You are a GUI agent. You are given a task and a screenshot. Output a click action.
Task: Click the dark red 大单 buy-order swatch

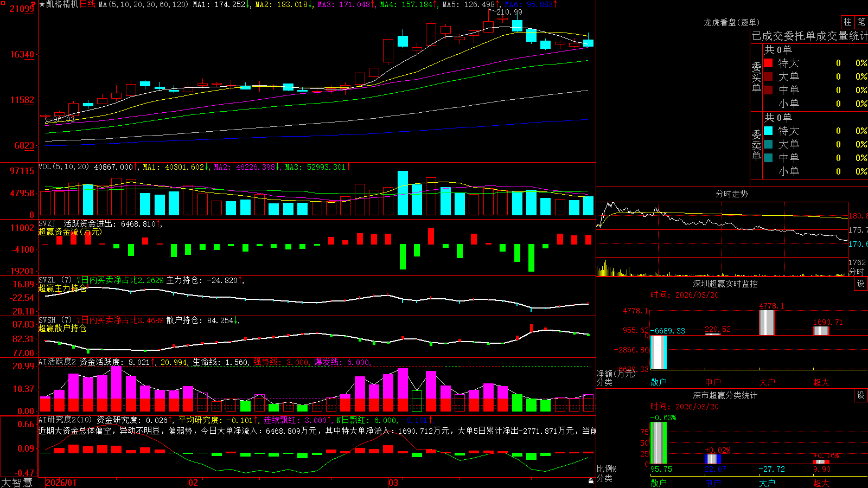pos(768,76)
